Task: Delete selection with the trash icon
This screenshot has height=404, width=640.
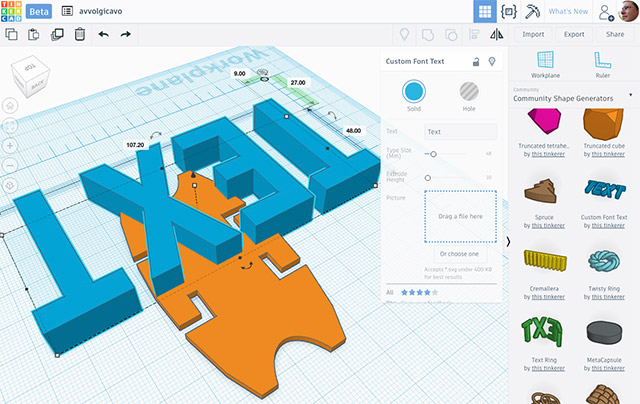Action: 79,34
